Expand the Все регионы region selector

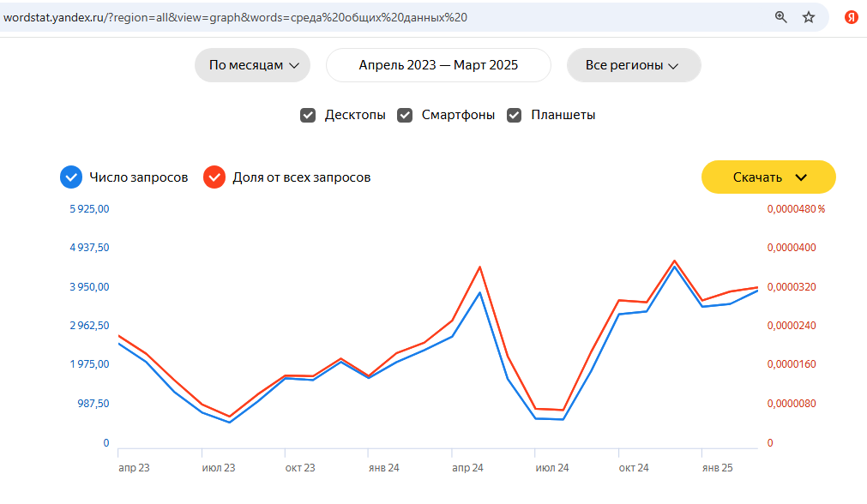point(633,65)
